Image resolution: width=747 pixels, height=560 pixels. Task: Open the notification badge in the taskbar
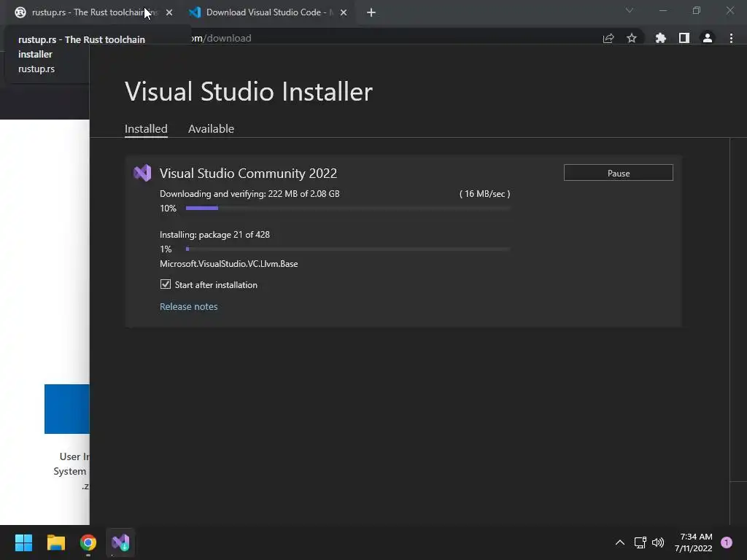coord(727,542)
